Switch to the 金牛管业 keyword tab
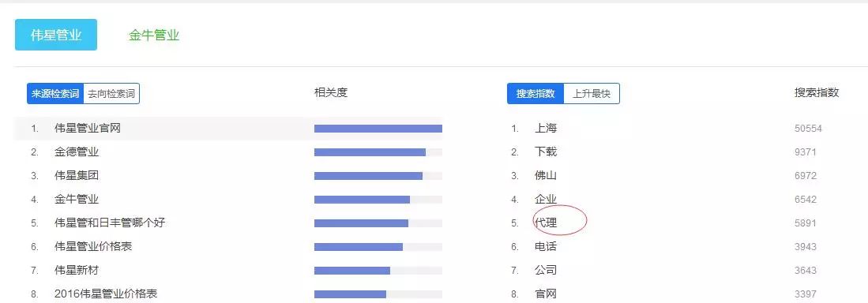The height and width of the screenshot is (303, 868). coord(154,36)
